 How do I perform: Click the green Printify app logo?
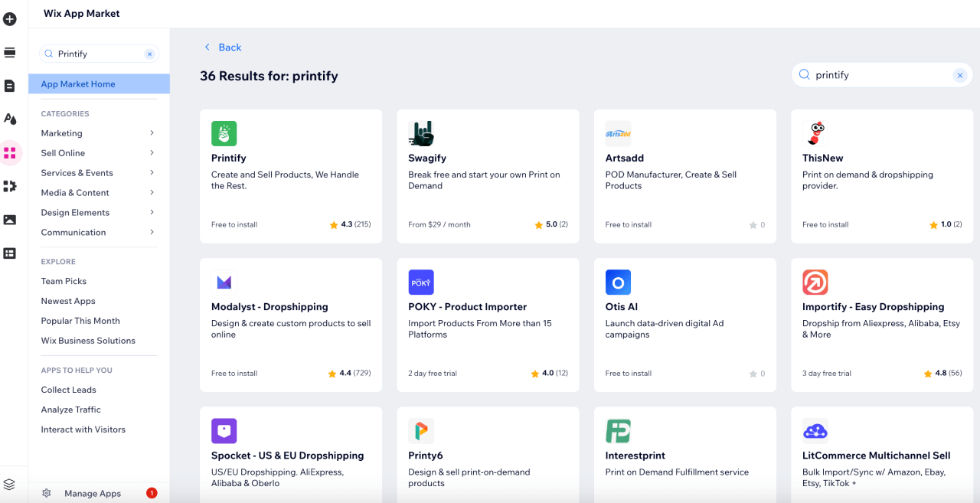pyautogui.click(x=224, y=133)
